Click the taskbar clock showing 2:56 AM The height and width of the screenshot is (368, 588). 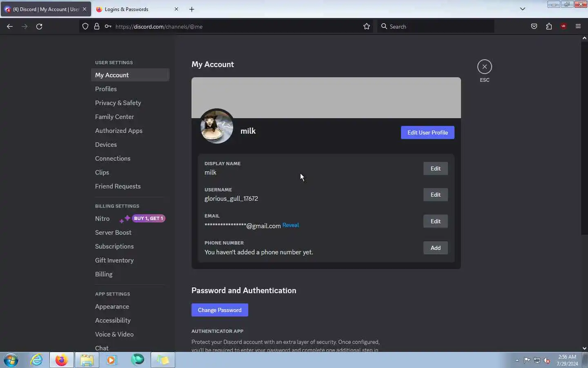click(567, 360)
